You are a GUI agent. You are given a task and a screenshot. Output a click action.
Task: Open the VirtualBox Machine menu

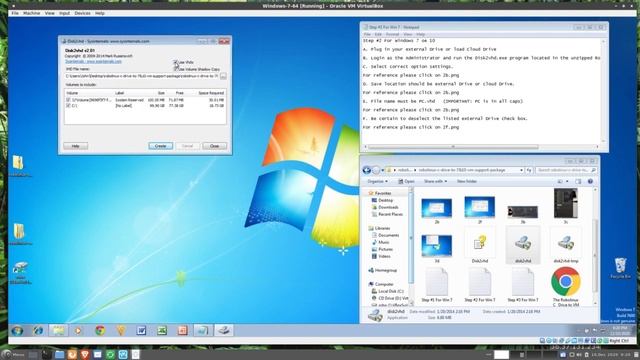pyautogui.click(x=31, y=13)
